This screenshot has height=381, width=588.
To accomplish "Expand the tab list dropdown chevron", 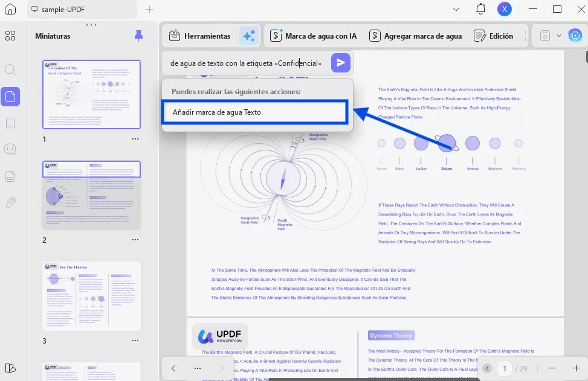I will point(456,10).
